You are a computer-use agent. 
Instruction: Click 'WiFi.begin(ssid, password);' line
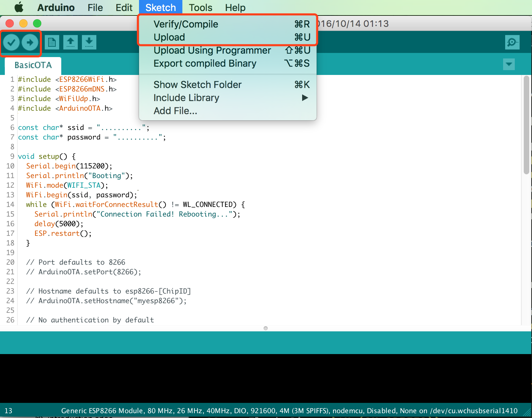point(82,195)
